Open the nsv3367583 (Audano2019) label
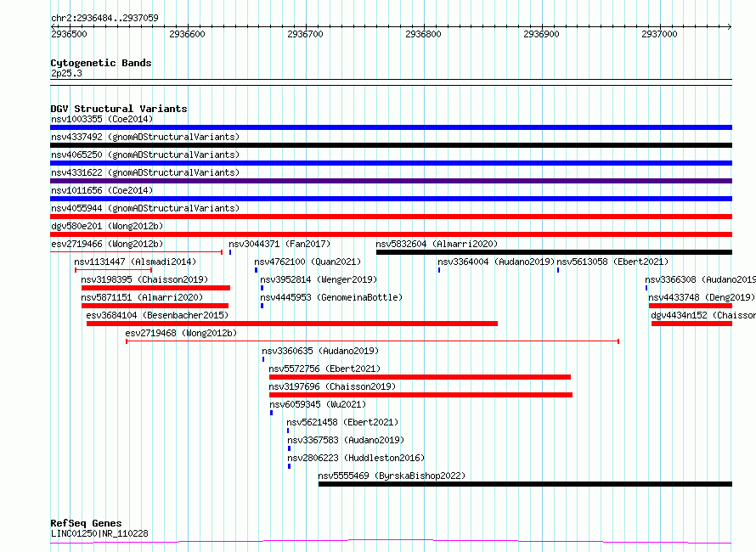Viewport: 756px width, 552px height. coord(346,440)
